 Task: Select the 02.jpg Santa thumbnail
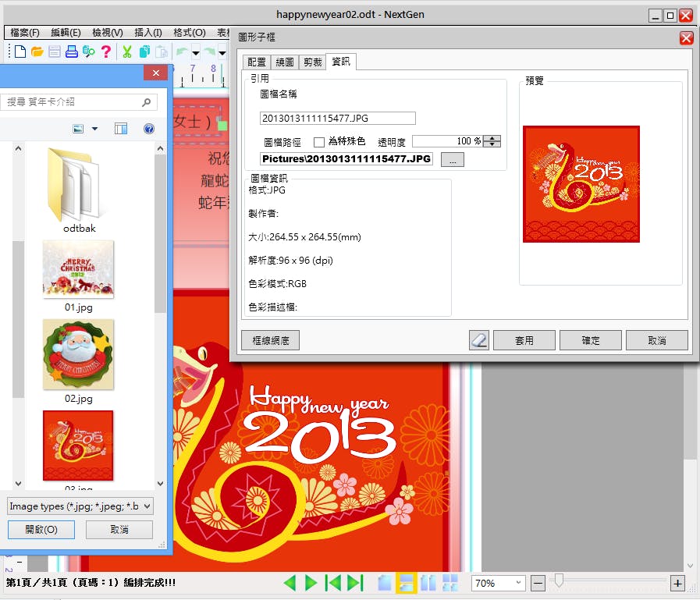tap(78, 354)
